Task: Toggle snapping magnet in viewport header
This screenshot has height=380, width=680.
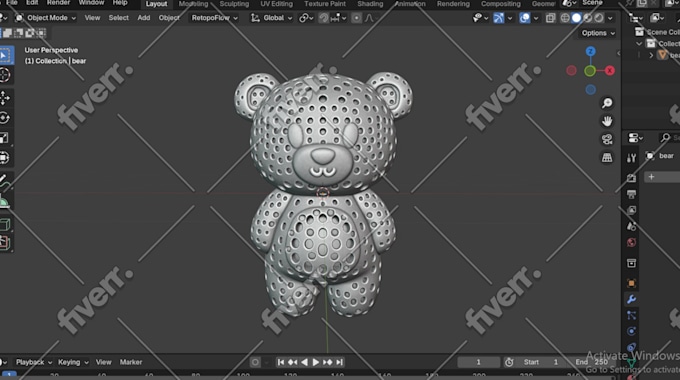Action: pos(324,18)
